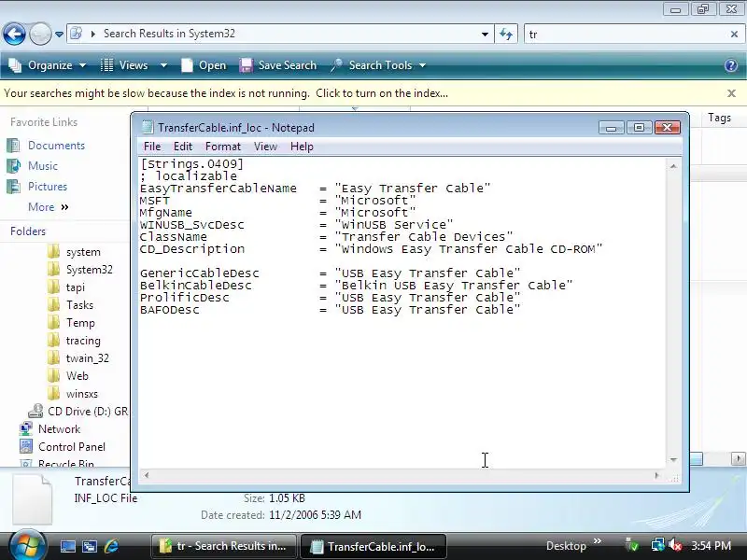Open the Windows Start orb
747x560 pixels.
pos(28,546)
